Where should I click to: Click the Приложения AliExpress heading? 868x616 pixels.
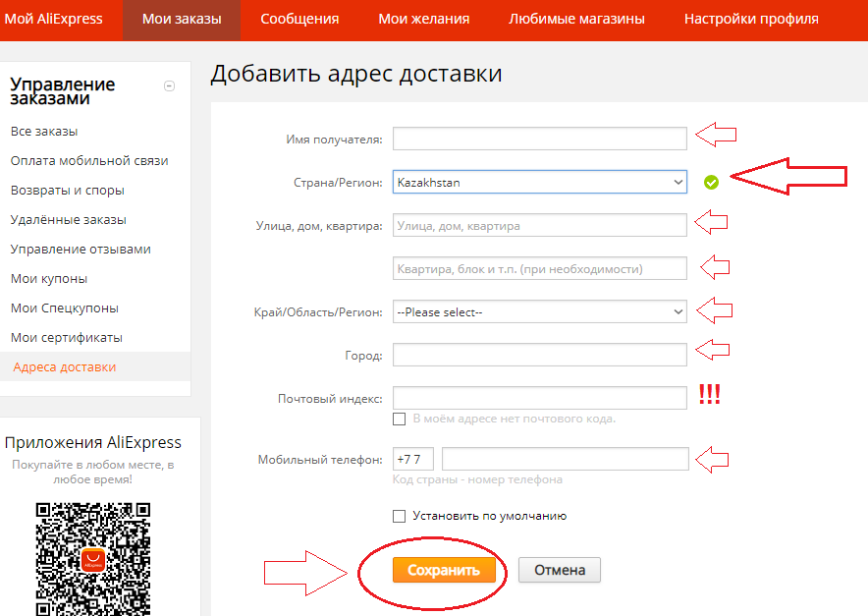[x=93, y=443]
